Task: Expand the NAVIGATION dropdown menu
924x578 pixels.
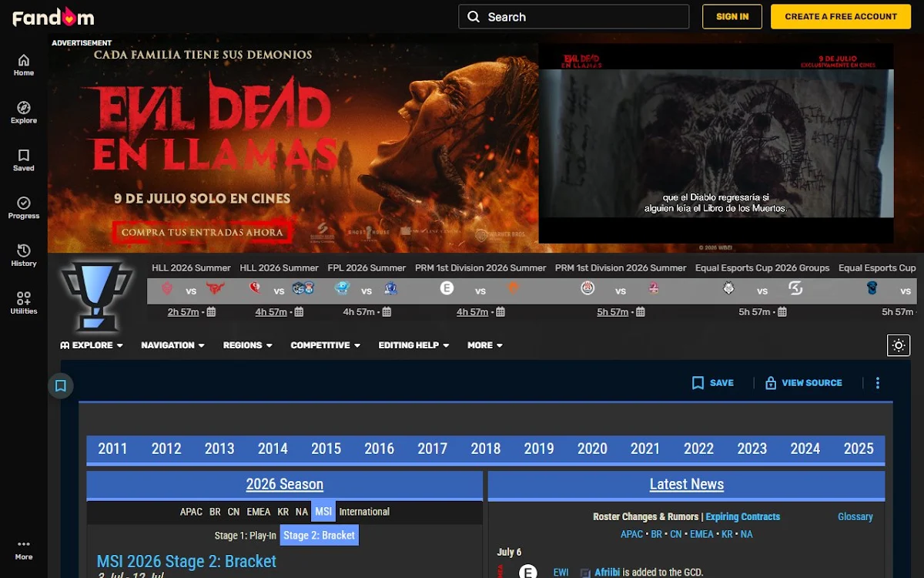Action: [x=172, y=345]
